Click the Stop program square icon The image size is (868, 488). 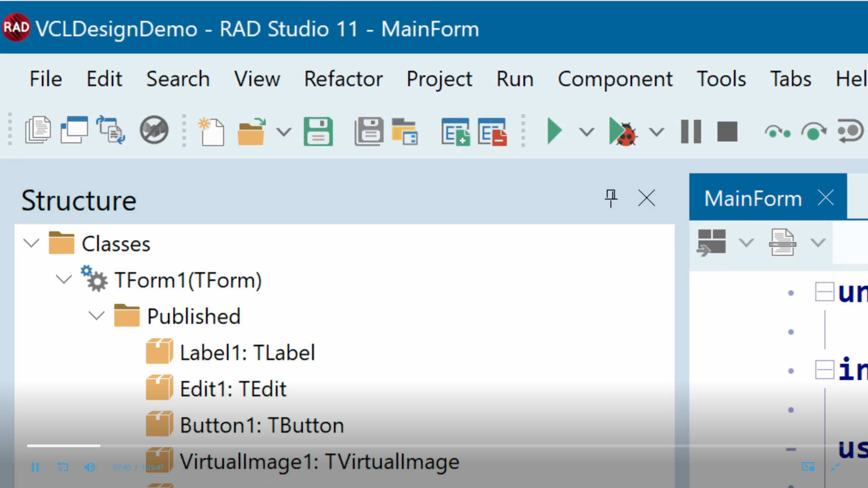click(x=727, y=132)
